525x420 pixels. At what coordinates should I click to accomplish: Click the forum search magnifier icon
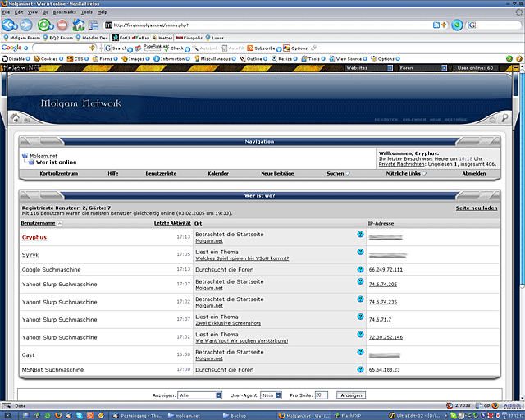pos(505,119)
